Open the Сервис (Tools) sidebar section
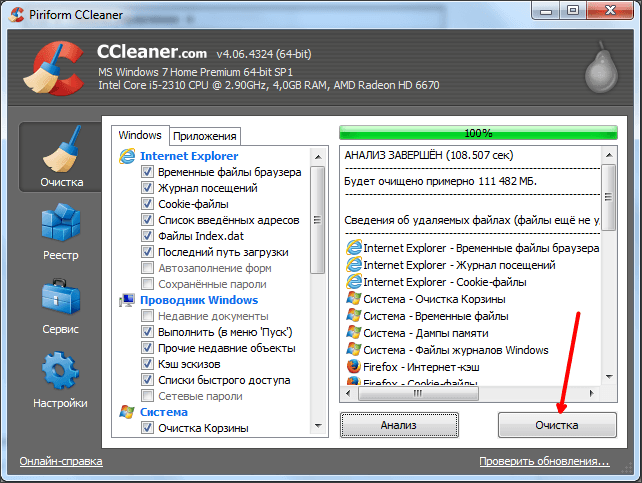 tap(61, 308)
